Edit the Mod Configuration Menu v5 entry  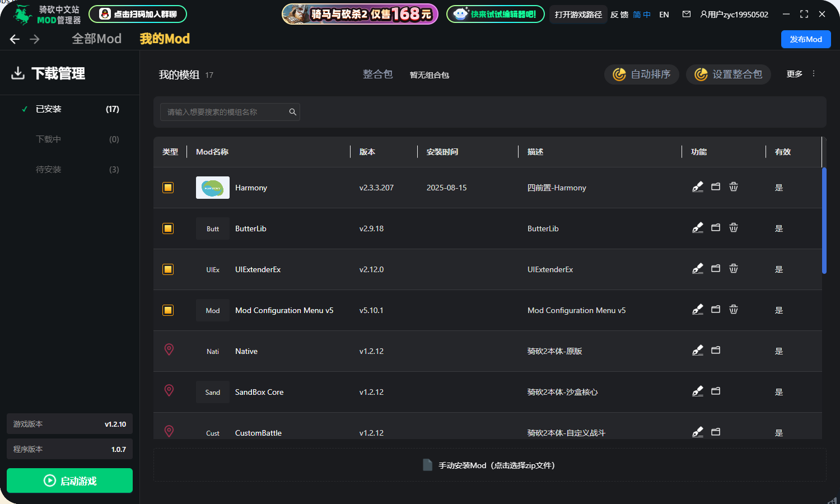tap(698, 309)
